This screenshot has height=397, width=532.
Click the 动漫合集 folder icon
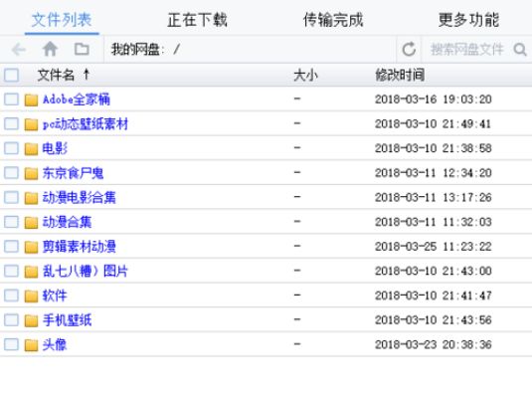[x=31, y=223]
